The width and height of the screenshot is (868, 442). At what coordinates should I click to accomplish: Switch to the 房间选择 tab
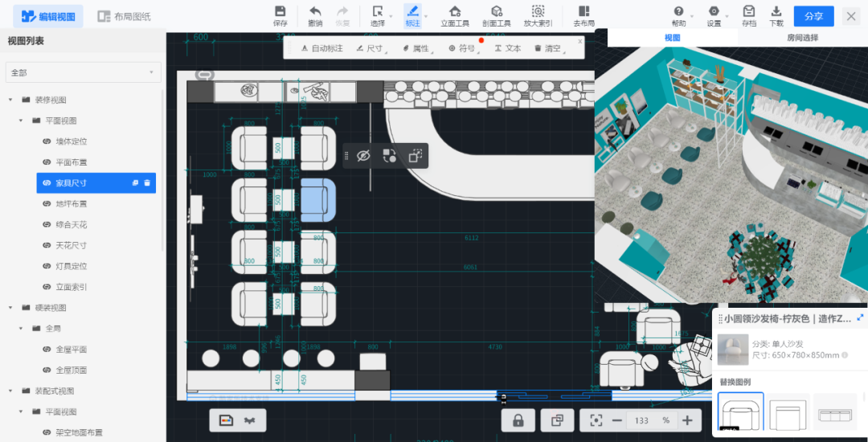tap(802, 38)
